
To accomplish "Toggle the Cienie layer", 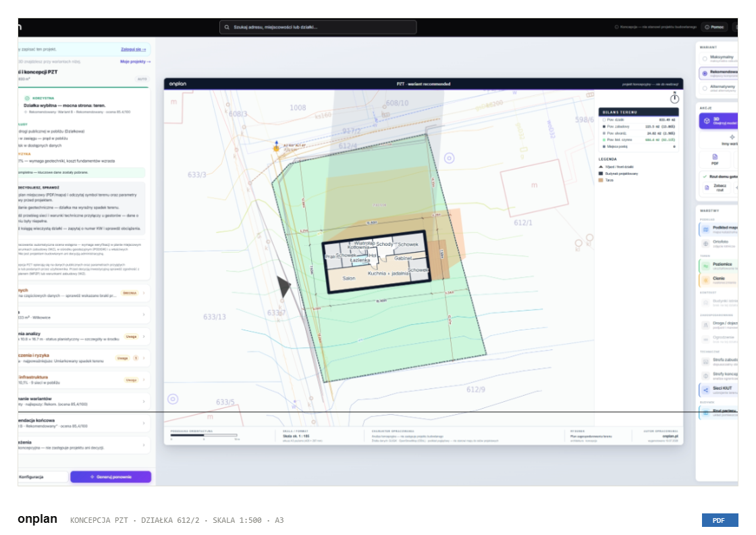I will [718, 280].
